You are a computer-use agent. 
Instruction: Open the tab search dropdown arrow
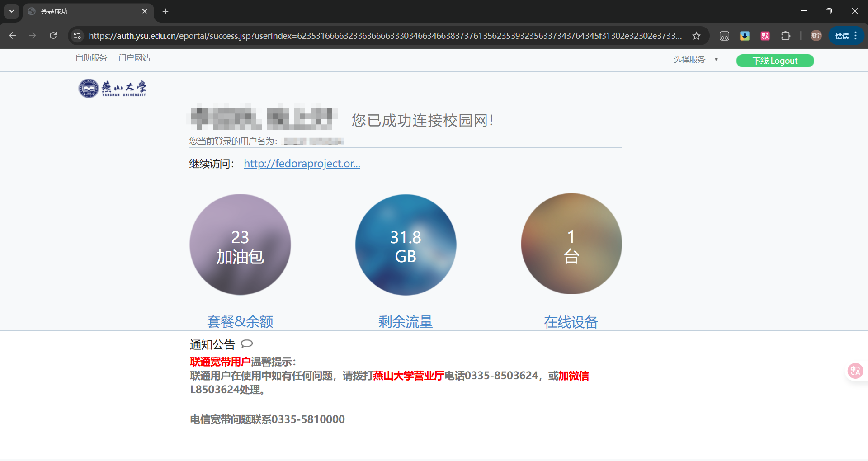pos(12,11)
